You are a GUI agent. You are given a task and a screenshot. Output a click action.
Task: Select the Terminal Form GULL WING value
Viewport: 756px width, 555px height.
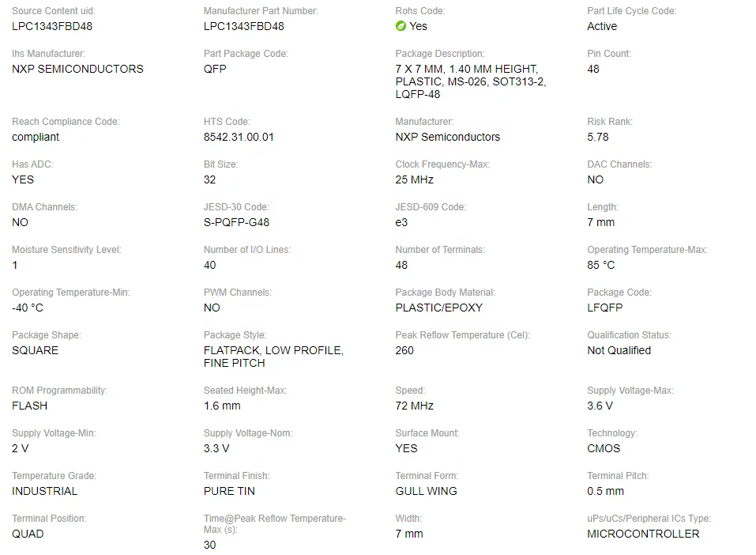[427, 491]
